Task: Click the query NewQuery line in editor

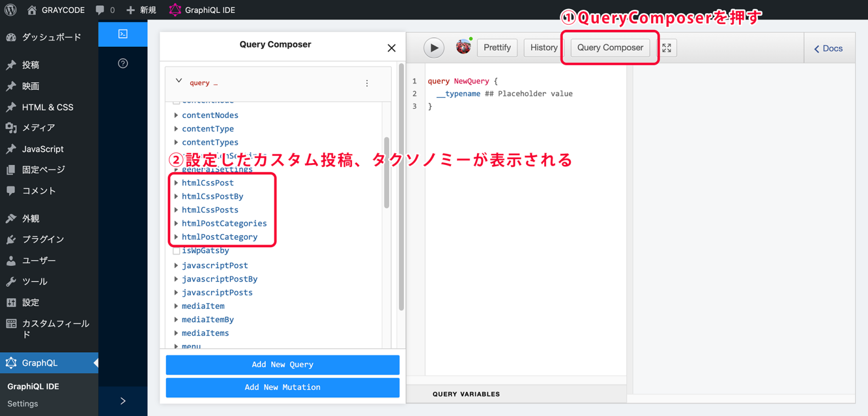Action: click(x=463, y=81)
